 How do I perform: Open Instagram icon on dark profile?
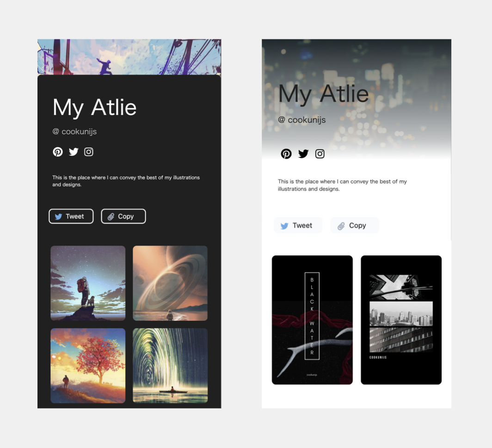coord(88,152)
